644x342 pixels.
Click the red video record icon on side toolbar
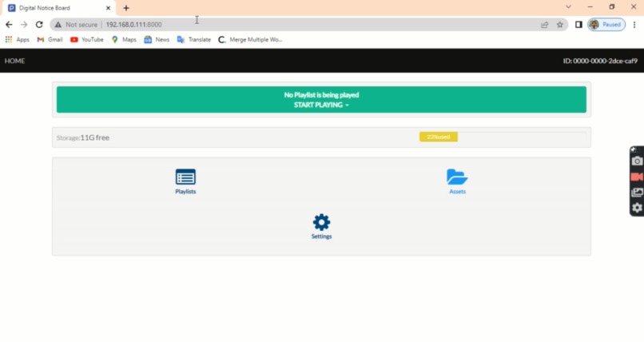pos(637,177)
